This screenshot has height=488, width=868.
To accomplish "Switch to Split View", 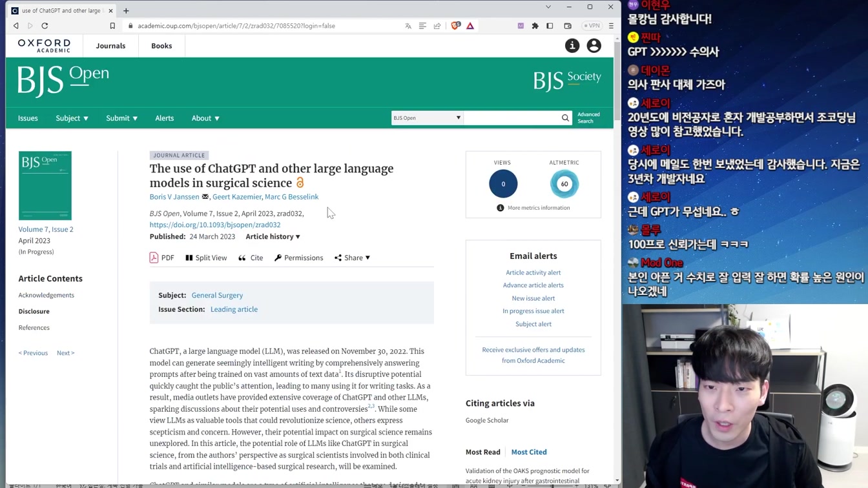I will 206,258.
